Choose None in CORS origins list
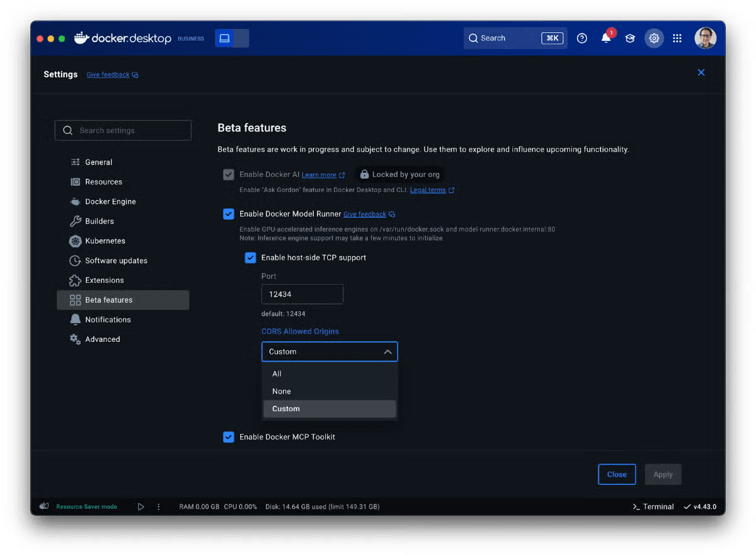This screenshot has width=756, height=556. click(x=329, y=391)
